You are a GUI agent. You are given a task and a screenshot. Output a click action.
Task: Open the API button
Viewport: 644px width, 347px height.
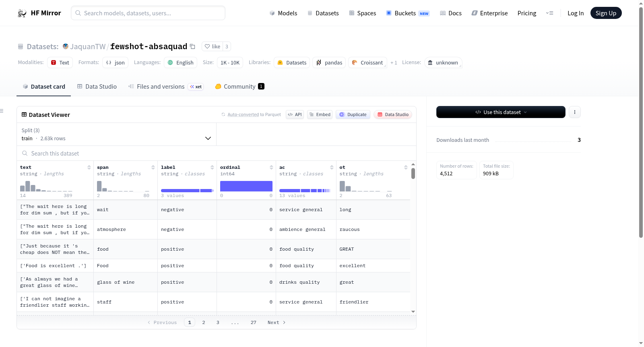click(295, 114)
